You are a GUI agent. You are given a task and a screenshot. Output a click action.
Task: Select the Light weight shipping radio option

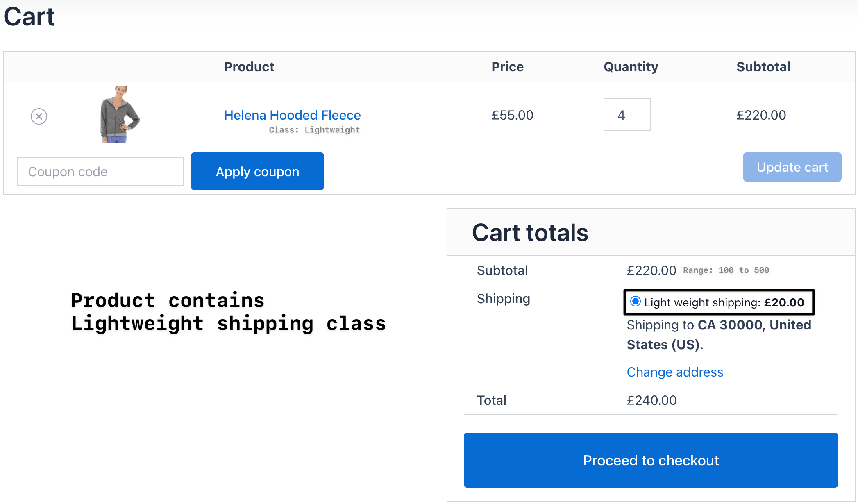pyautogui.click(x=636, y=302)
